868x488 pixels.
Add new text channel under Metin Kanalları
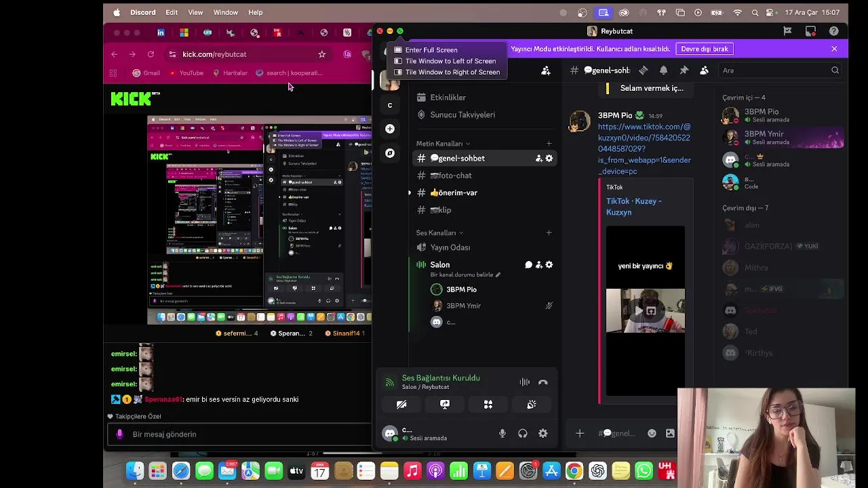point(549,144)
